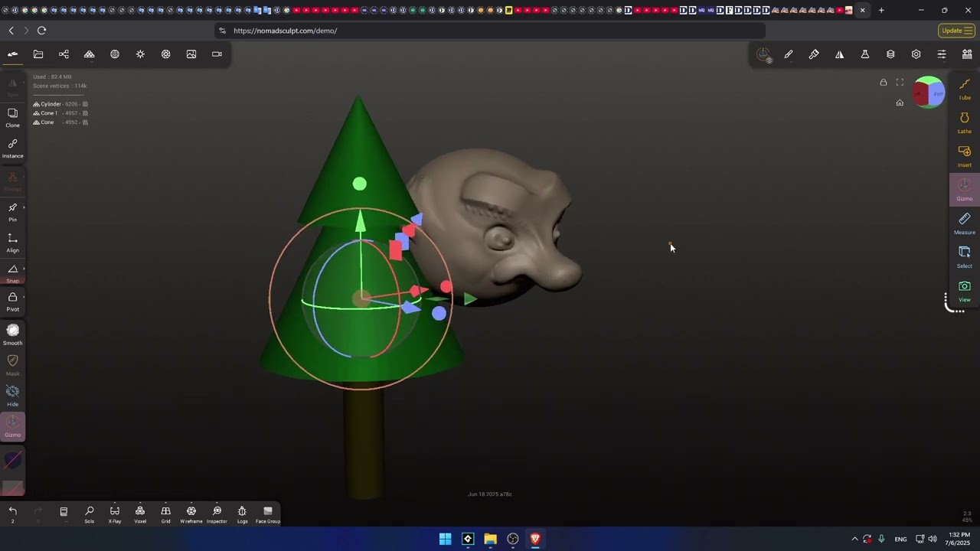Activate the Gizmo shortcut in left sidebar
This screenshot has width=980, height=551.
tap(13, 426)
